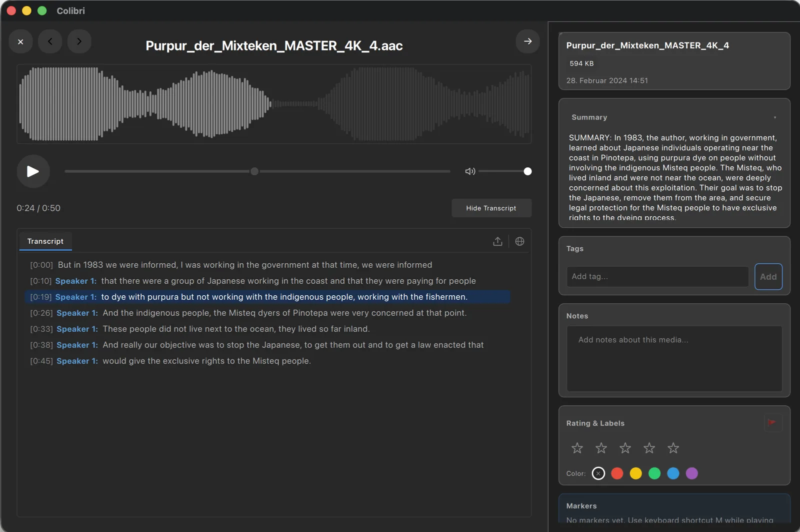The width and height of the screenshot is (800, 532).
Task: Rate the media three stars
Action: pos(625,448)
